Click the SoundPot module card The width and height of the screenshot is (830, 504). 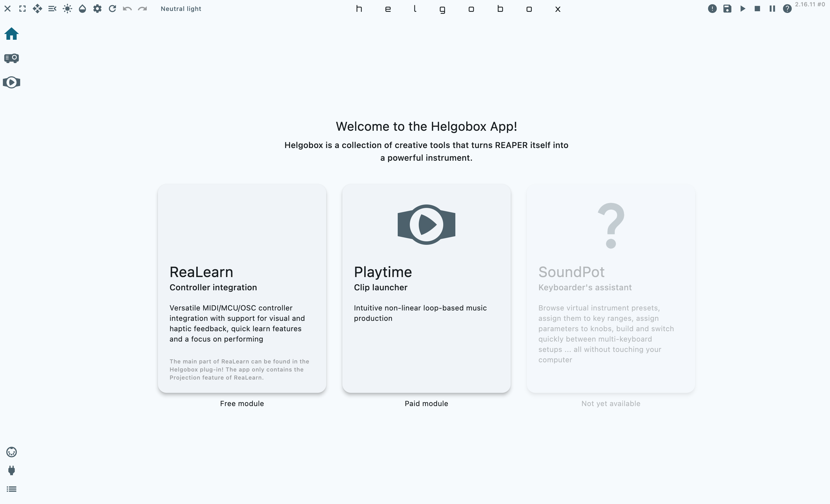pyautogui.click(x=611, y=289)
